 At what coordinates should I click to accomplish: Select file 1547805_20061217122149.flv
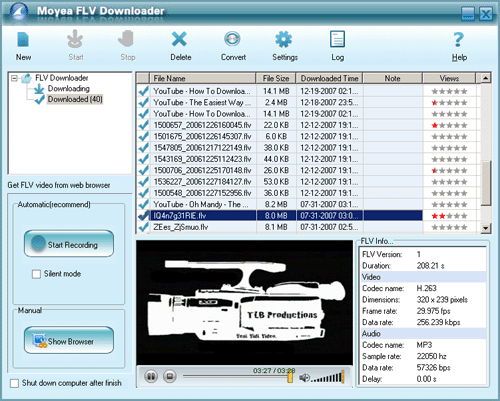(202, 148)
